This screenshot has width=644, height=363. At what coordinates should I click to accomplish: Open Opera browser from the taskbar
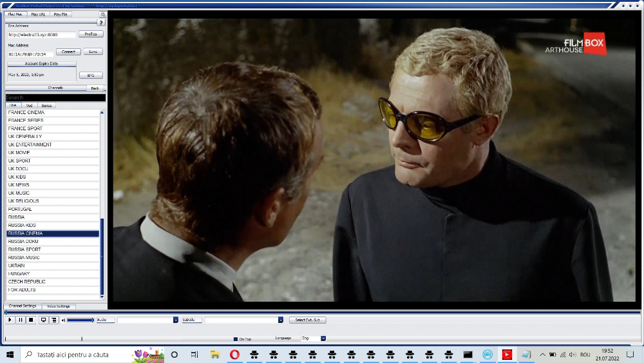tap(234, 355)
